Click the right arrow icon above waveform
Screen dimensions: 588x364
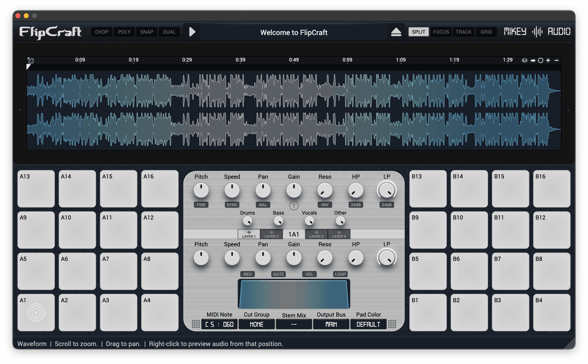533,60
